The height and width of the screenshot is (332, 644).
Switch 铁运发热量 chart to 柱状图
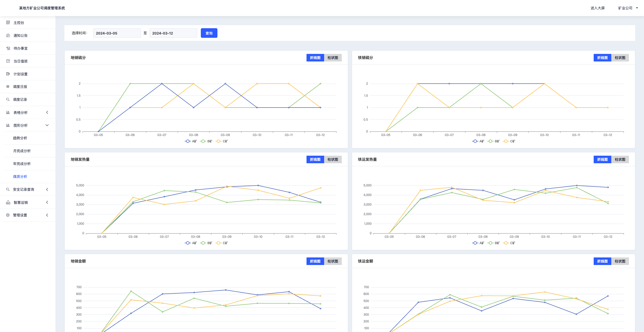coord(620,159)
